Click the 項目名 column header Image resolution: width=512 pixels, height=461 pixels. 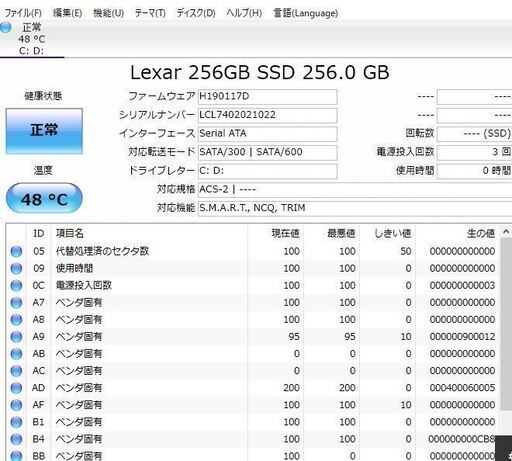(150, 233)
